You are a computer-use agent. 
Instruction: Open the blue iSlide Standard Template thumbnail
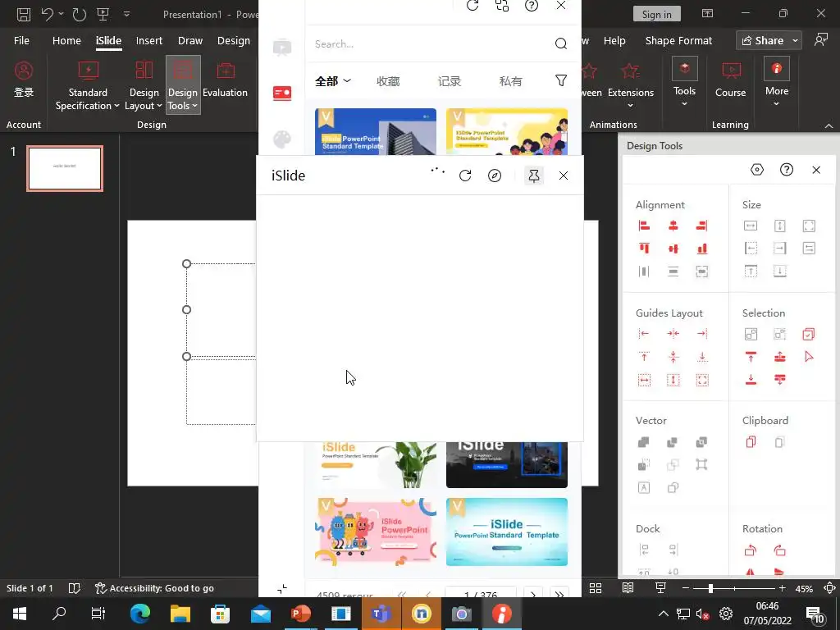(x=376, y=132)
